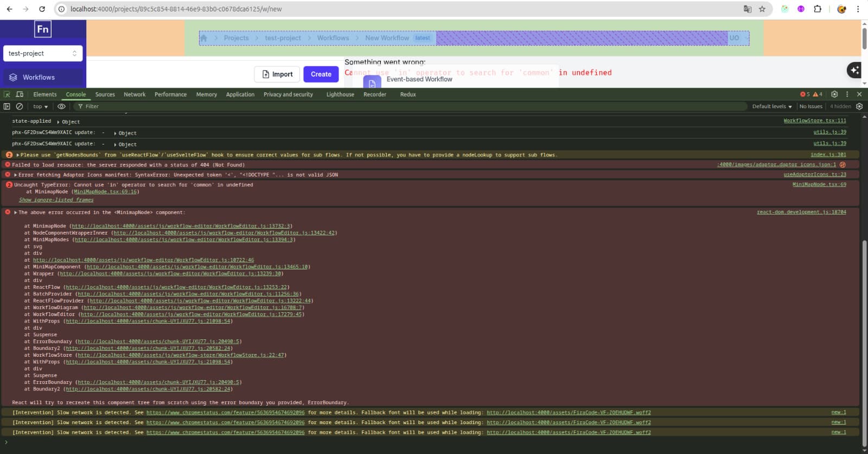This screenshot has width=868, height=454.
Task: Click the No Issues indicator
Action: 810,106
